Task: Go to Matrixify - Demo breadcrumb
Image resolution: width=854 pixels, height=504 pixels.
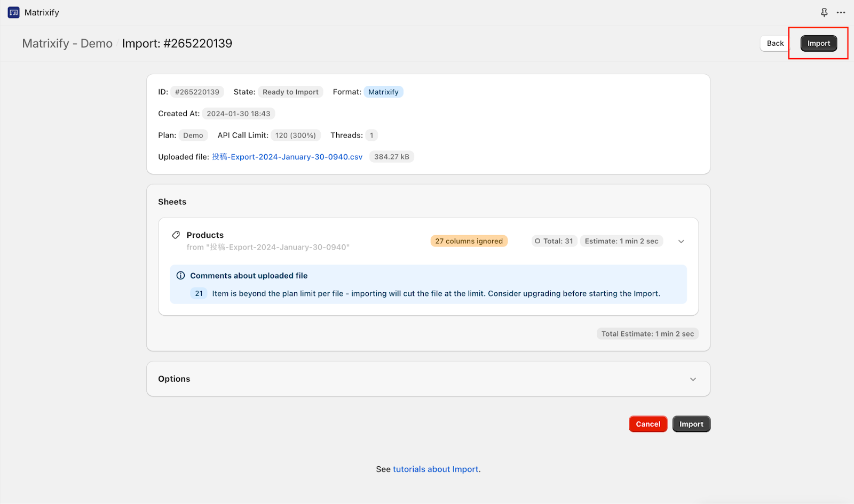Action: click(x=67, y=43)
